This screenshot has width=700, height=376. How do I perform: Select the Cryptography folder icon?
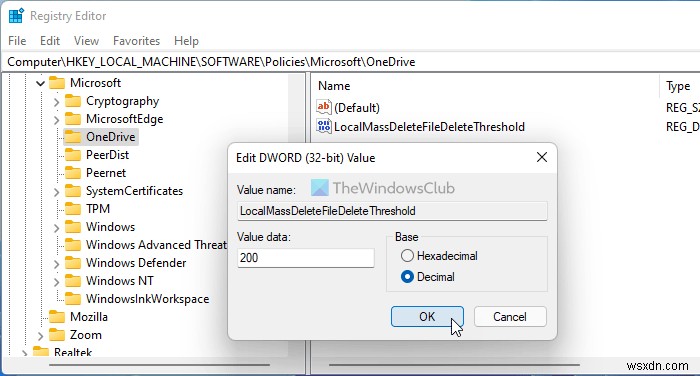tap(73, 101)
